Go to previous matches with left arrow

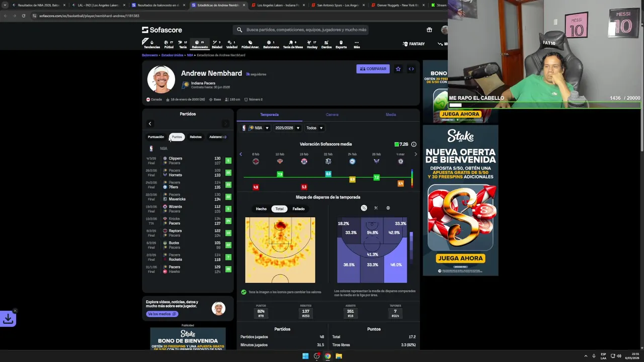pyautogui.click(x=149, y=124)
